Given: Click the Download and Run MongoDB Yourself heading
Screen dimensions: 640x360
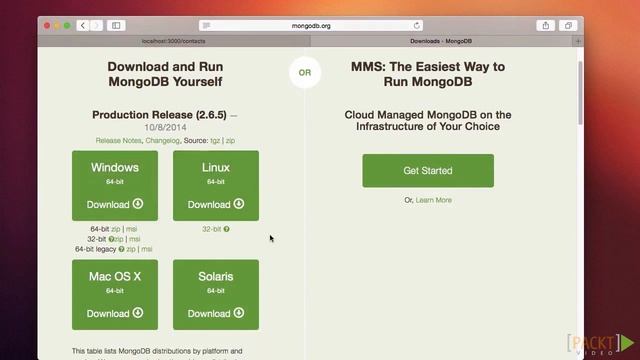Looking at the screenshot, I should click(x=165, y=74).
